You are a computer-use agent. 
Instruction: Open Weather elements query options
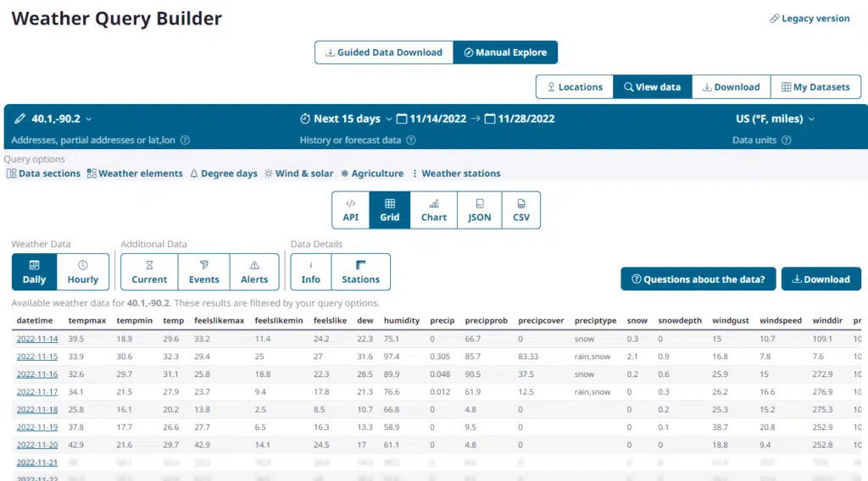click(135, 174)
